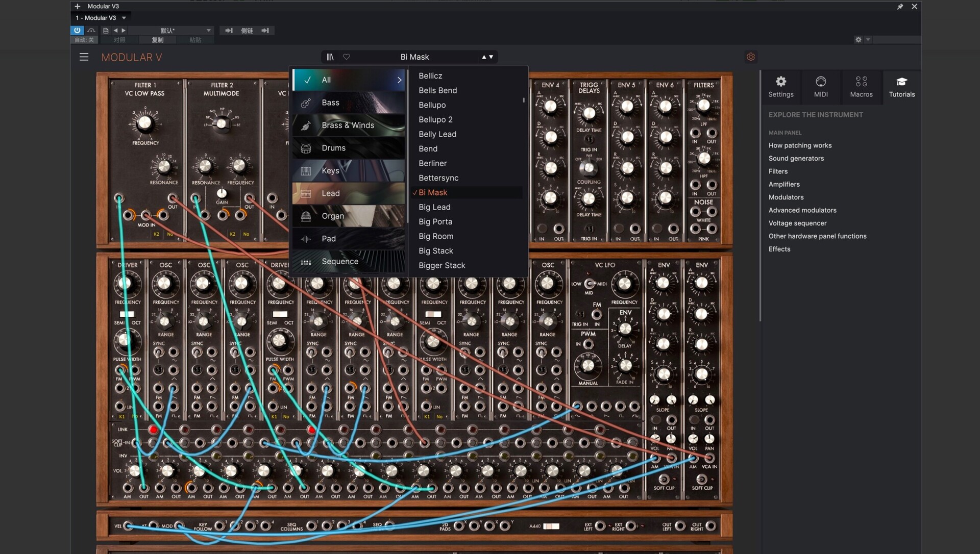Open the preset library browser icon
Viewport: 980px width, 554px height.
(330, 57)
